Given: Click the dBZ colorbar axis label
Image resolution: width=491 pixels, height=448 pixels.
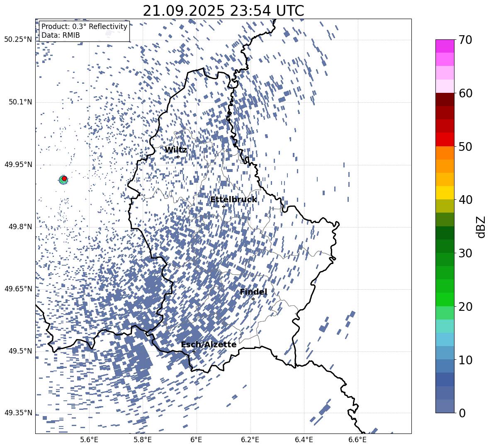Looking at the screenshot, I should click(481, 227).
